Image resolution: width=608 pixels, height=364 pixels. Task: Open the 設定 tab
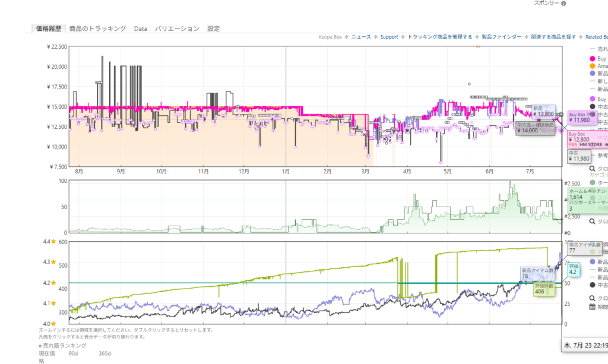(x=213, y=29)
